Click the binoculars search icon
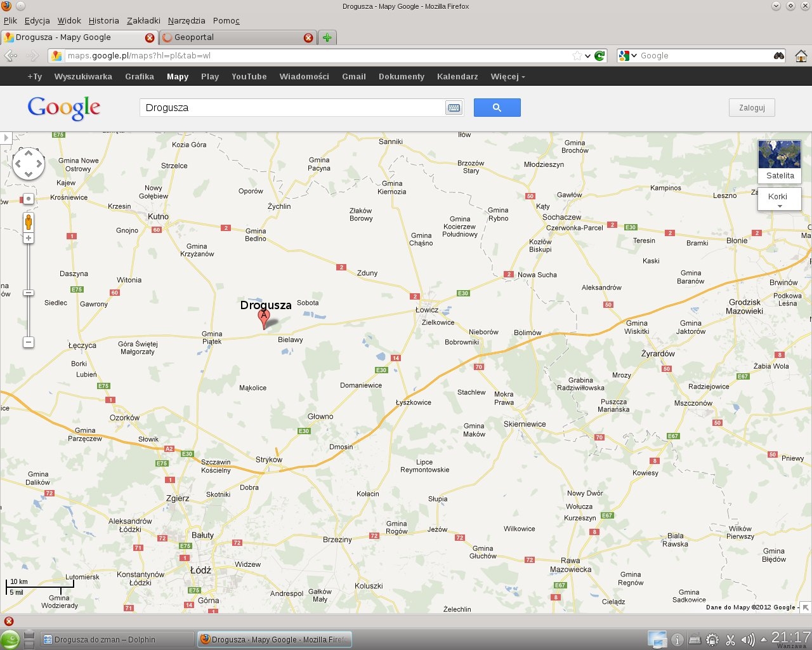 click(x=778, y=56)
